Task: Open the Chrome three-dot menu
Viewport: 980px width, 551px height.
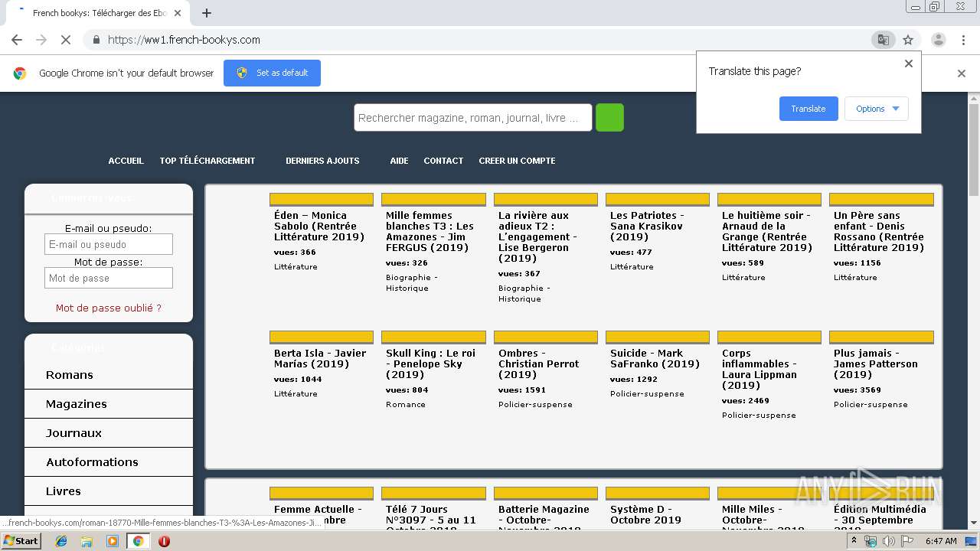Action: [964, 40]
